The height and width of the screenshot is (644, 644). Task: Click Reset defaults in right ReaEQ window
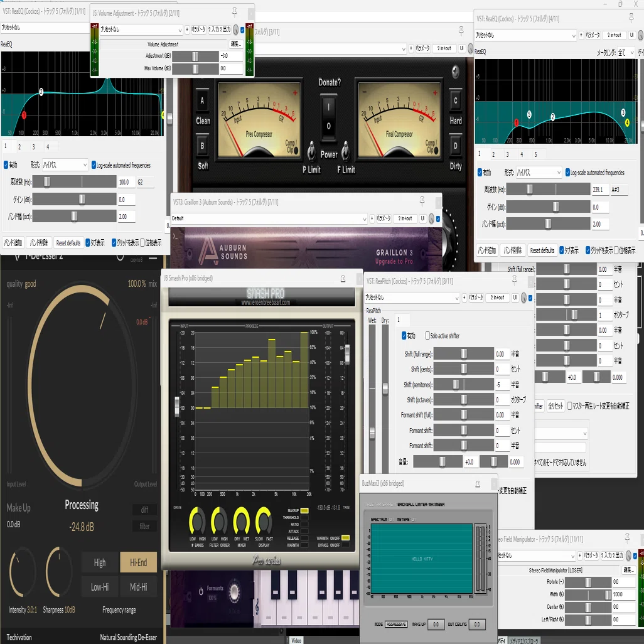[x=542, y=250]
